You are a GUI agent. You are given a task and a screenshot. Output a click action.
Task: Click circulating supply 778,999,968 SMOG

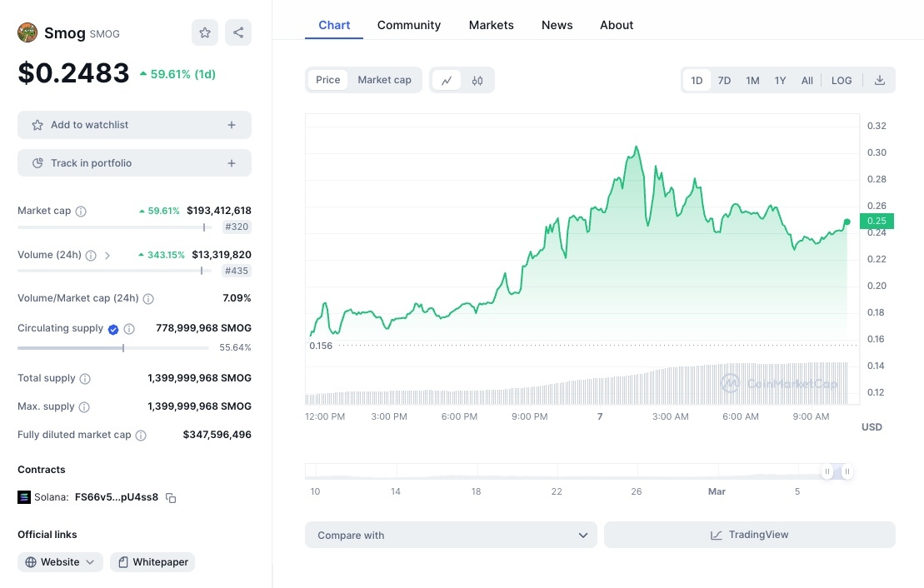pyautogui.click(x=204, y=328)
